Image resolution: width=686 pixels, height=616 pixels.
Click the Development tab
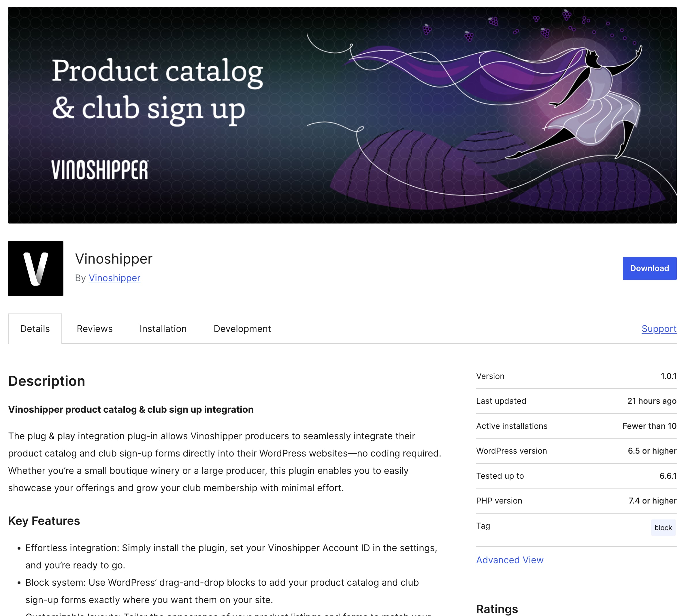[x=242, y=328]
